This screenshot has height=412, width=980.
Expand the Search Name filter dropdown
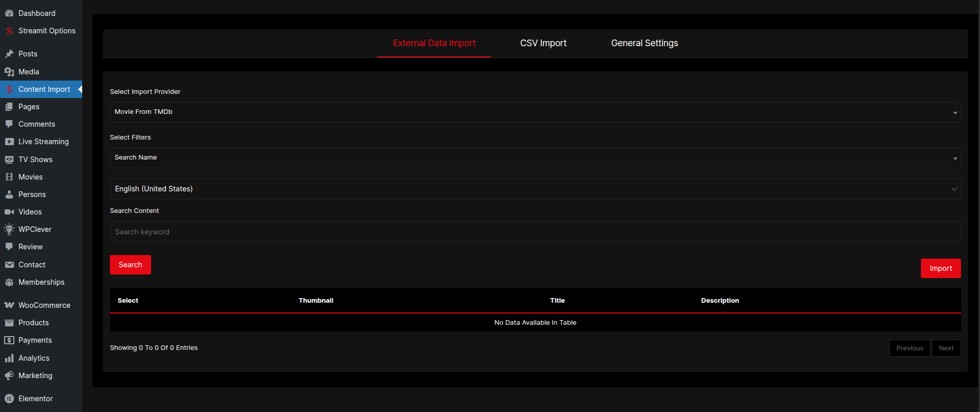pos(535,158)
